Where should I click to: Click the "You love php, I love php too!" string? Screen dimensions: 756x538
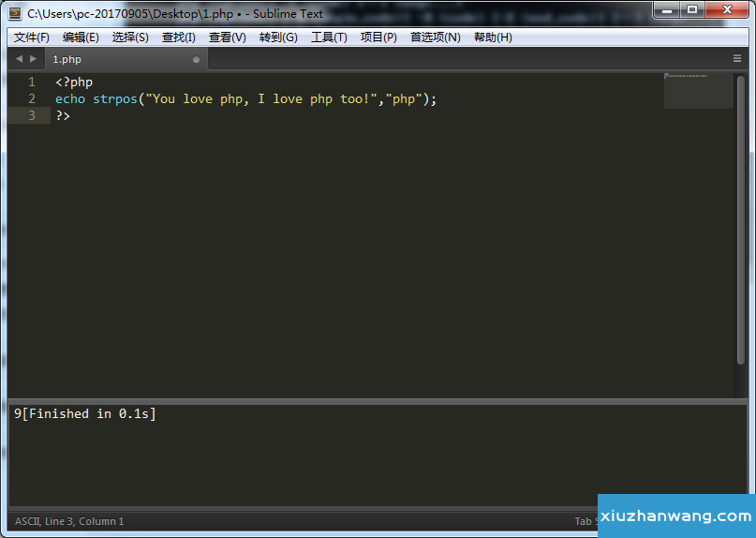(x=260, y=99)
